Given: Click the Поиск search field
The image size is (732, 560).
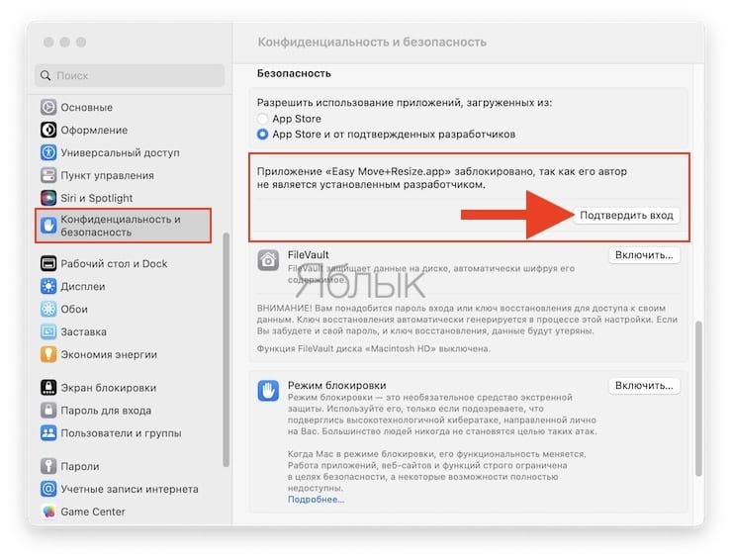Looking at the screenshot, I should pos(130,75).
